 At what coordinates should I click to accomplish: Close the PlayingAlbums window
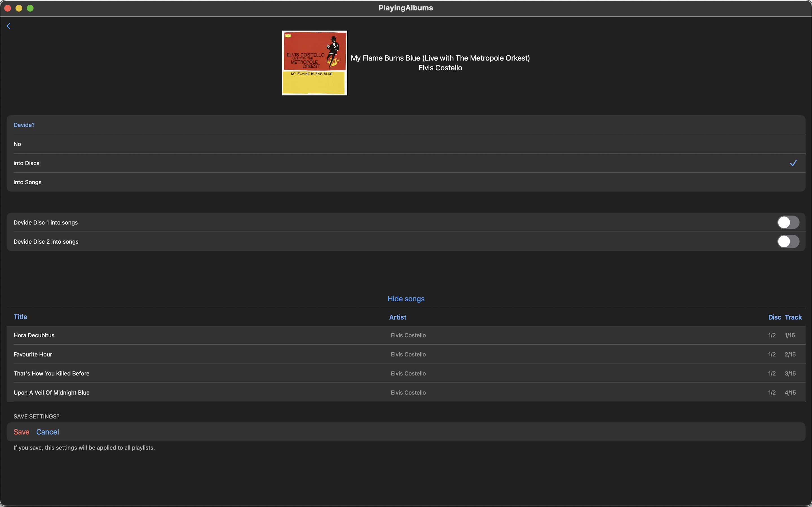point(8,8)
